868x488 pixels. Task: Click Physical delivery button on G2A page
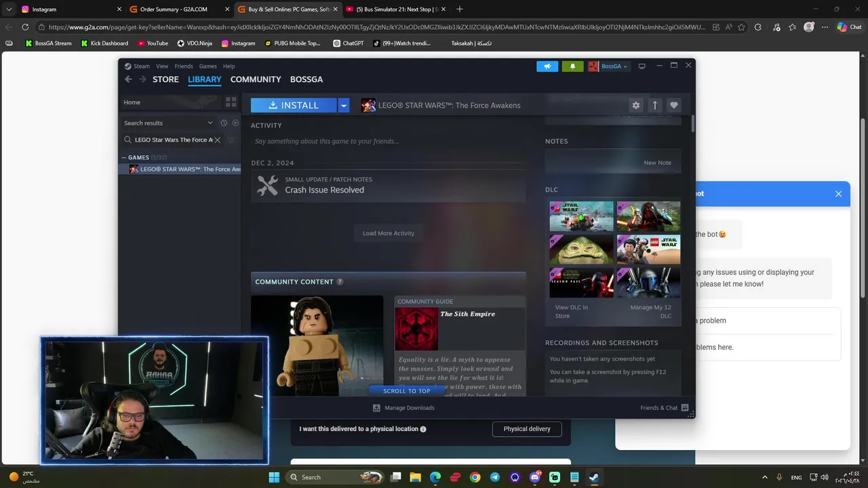tap(527, 429)
